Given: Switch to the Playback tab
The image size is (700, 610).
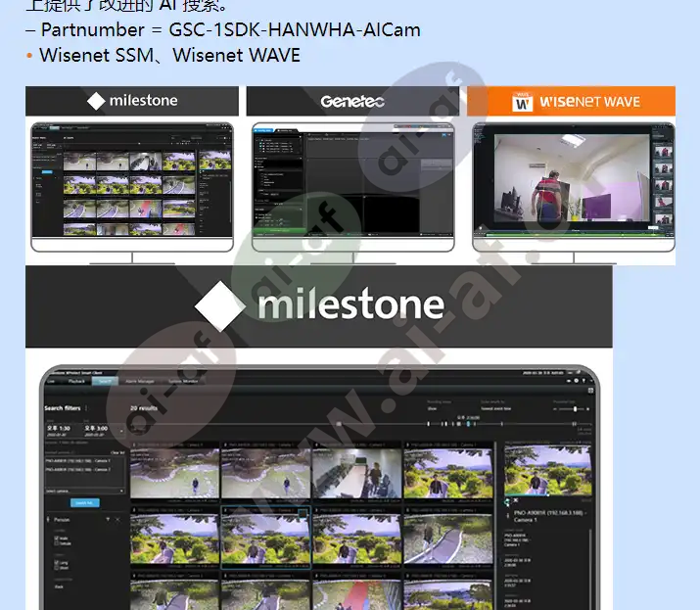Looking at the screenshot, I should pyautogui.click(x=76, y=381).
